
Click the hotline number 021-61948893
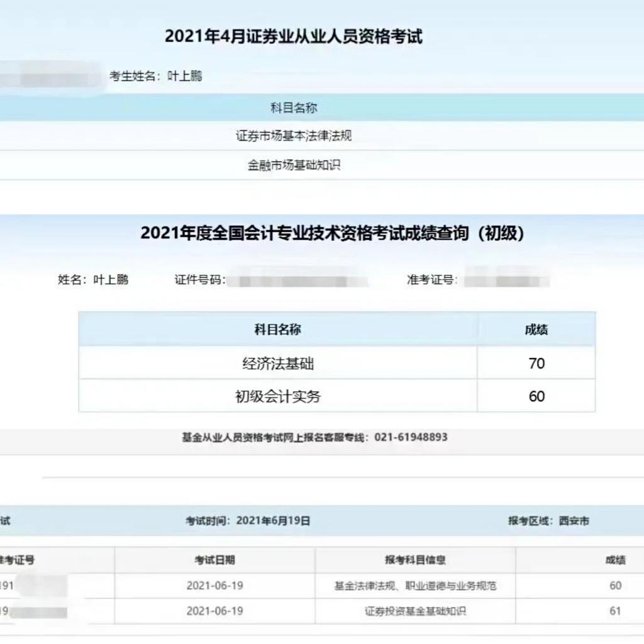[411, 437]
